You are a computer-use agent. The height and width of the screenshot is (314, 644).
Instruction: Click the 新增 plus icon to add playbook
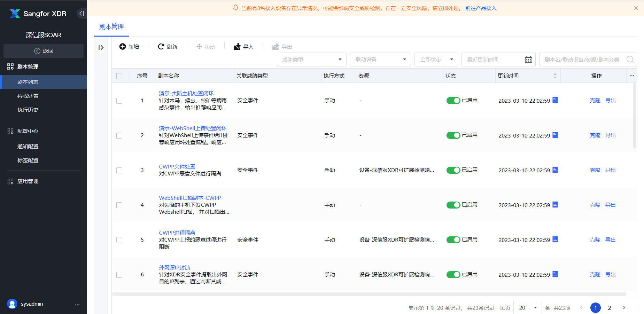click(x=123, y=46)
